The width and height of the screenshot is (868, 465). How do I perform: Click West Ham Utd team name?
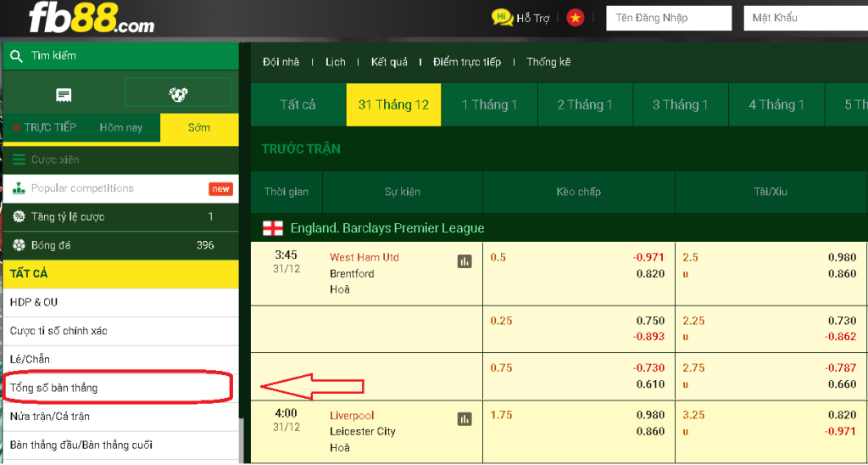[364, 257]
